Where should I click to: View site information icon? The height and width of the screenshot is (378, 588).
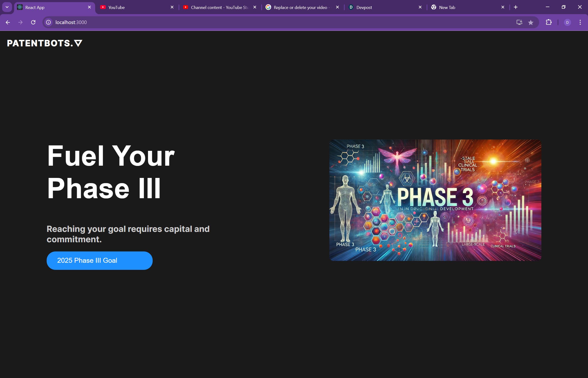click(49, 22)
